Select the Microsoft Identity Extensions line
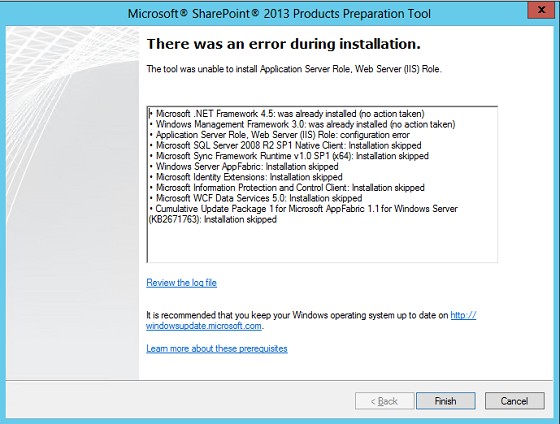 click(246, 177)
